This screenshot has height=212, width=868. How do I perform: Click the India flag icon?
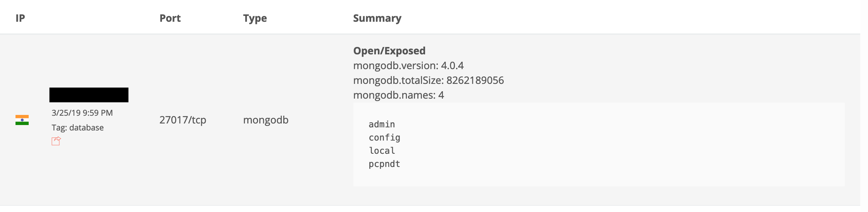coord(22,120)
